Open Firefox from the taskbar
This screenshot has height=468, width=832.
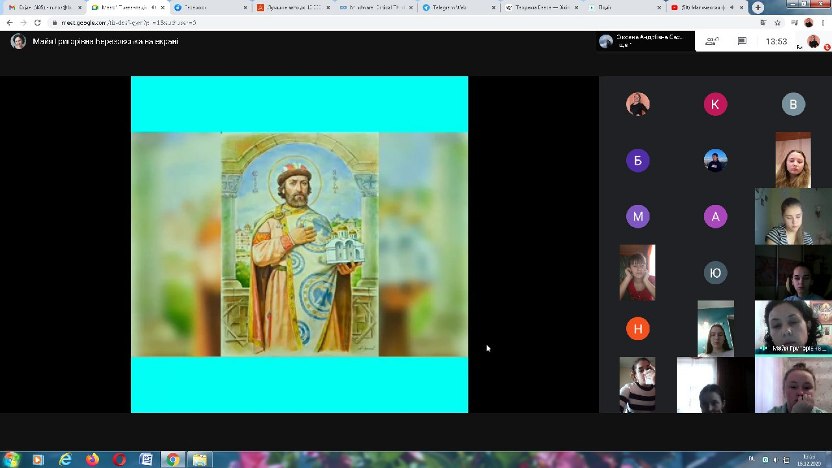pos(93,459)
